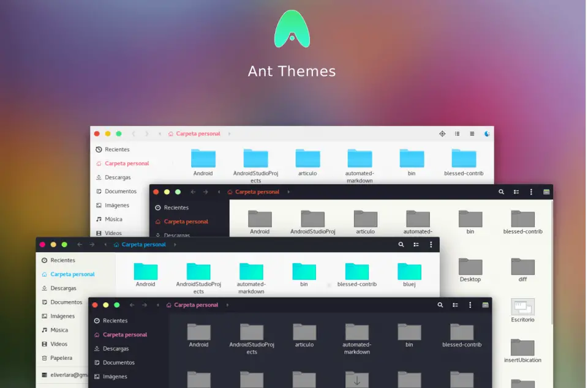Select the Recientes clock icon in the sidebar
This screenshot has width=588, height=388.
pos(98,149)
